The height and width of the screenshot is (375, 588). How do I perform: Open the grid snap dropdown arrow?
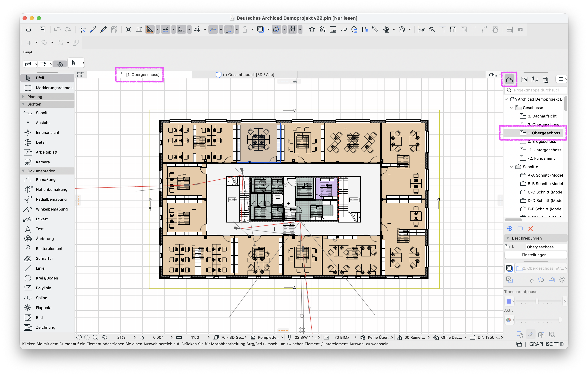(x=205, y=30)
